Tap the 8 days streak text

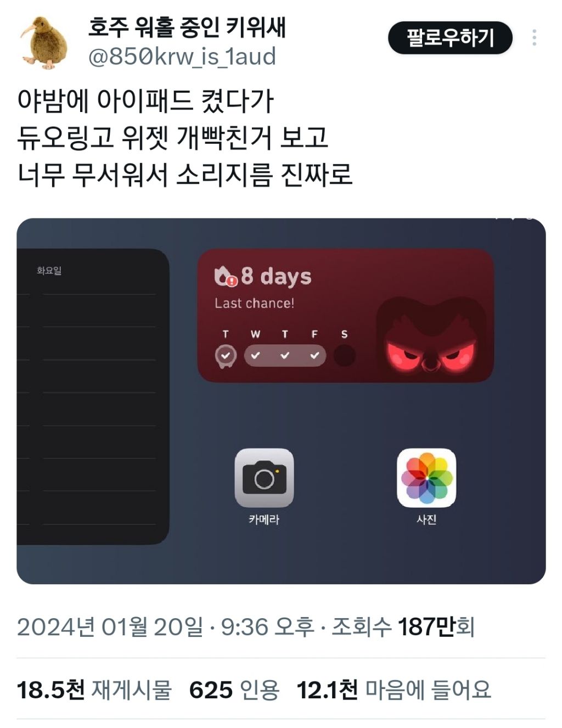(x=276, y=276)
